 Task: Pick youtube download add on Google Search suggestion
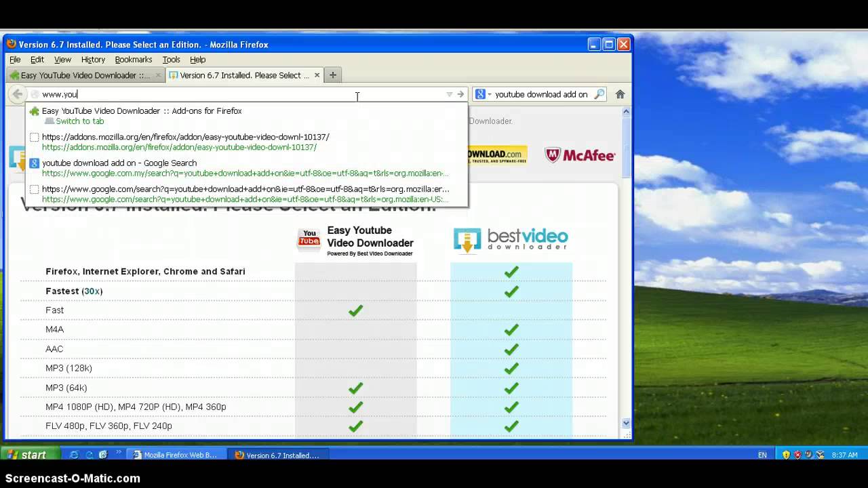click(x=247, y=168)
